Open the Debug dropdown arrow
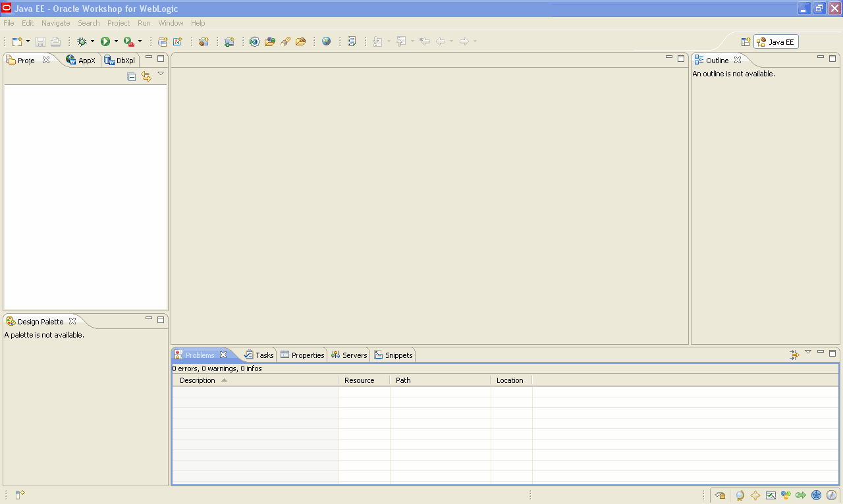This screenshot has width=843, height=504. point(92,41)
